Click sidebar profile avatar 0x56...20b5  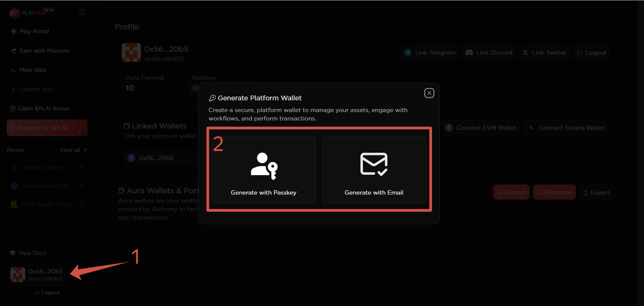pyautogui.click(x=18, y=275)
